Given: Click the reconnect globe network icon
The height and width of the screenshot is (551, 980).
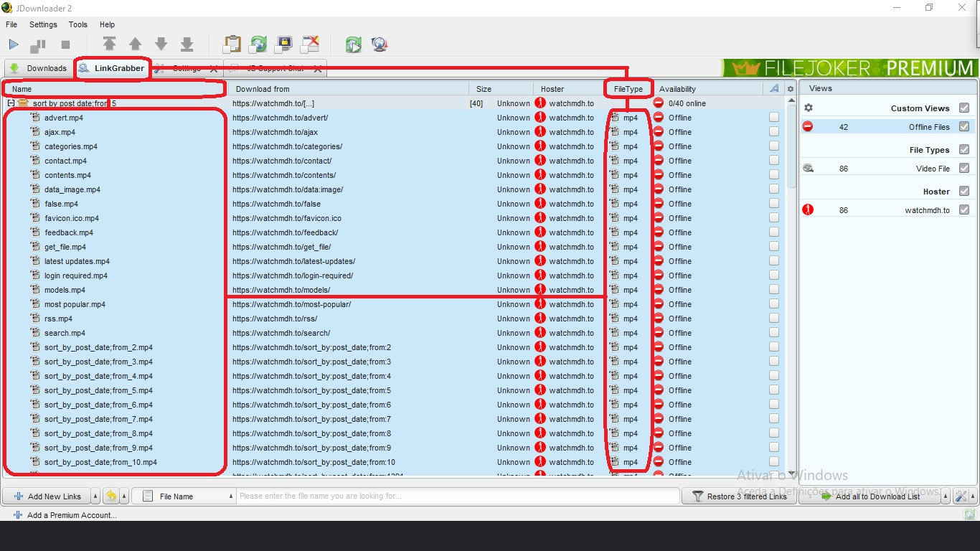Looking at the screenshot, I should 380,44.
